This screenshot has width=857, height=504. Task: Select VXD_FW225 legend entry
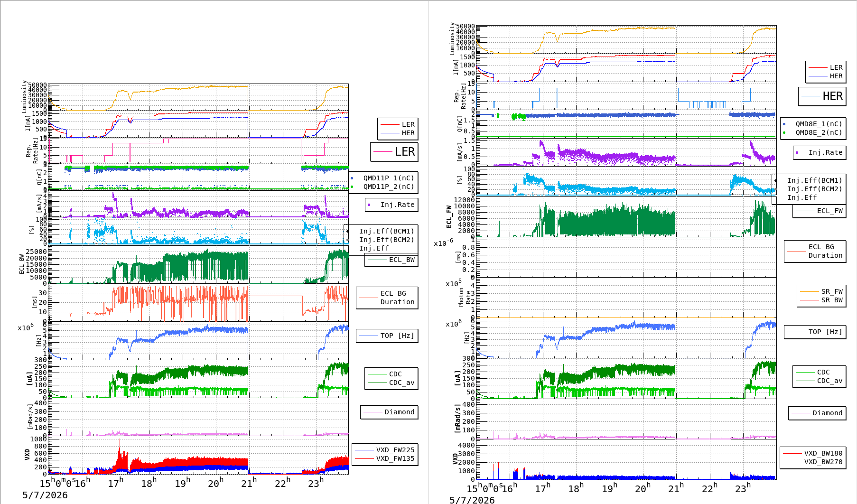click(x=395, y=450)
